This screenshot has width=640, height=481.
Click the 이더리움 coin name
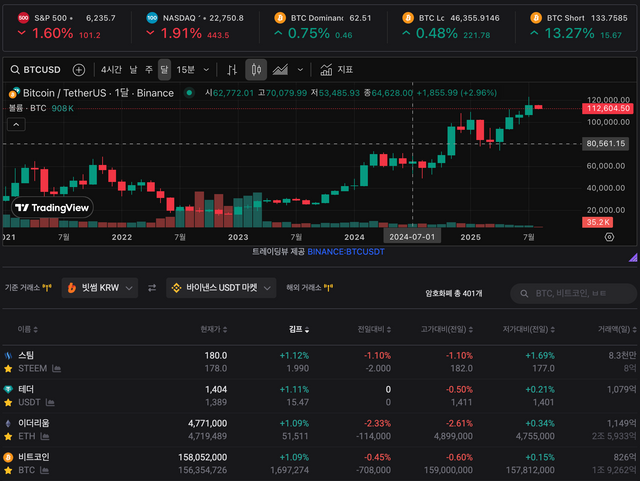(34, 423)
